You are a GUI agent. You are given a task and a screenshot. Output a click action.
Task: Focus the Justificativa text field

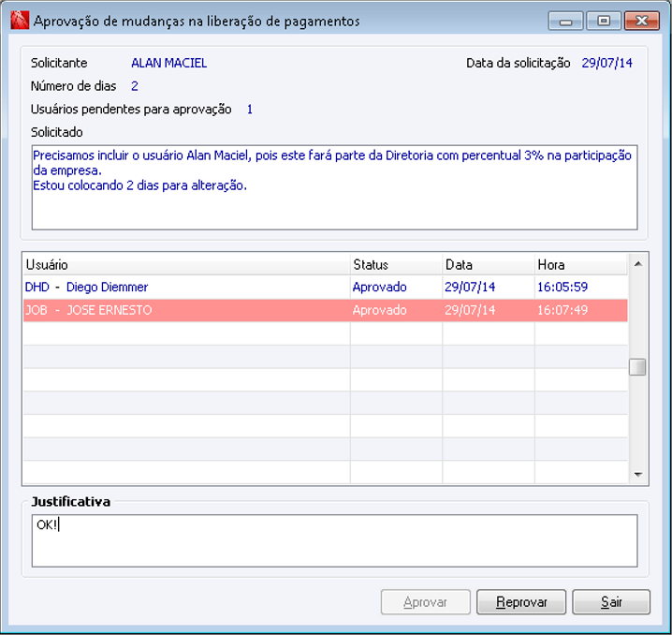[334, 540]
